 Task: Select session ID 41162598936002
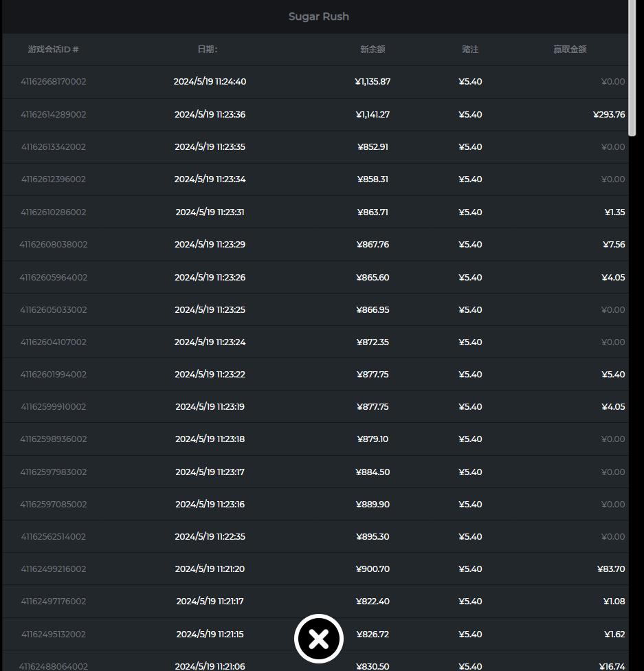pyautogui.click(x=54, y=439)
